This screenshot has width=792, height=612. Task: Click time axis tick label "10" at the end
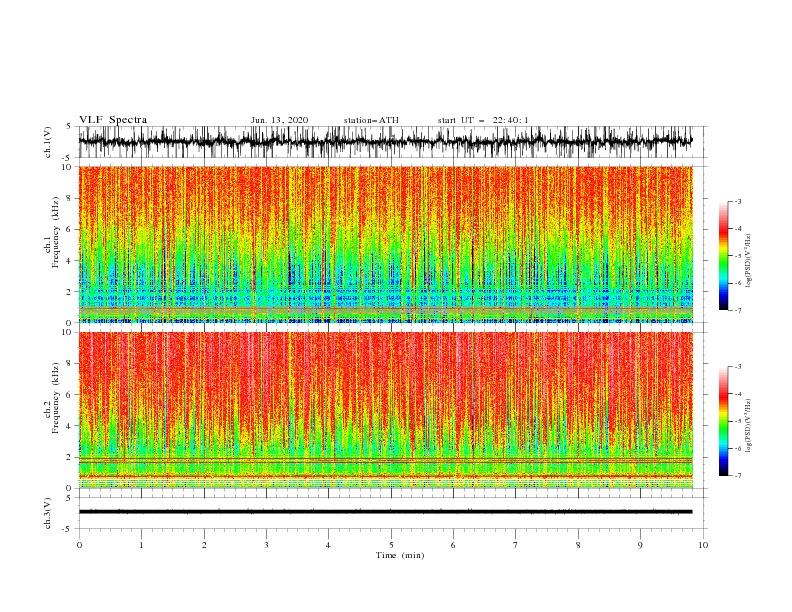(x=703, y=545)
